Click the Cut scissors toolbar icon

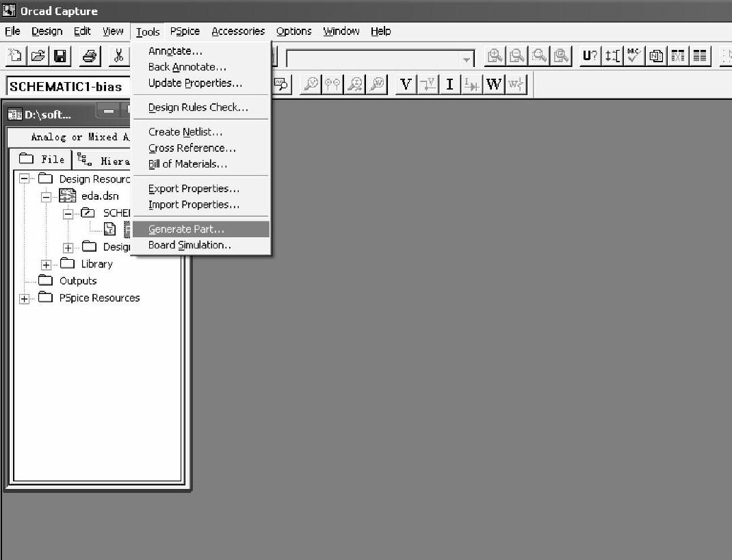click(119, 56)
